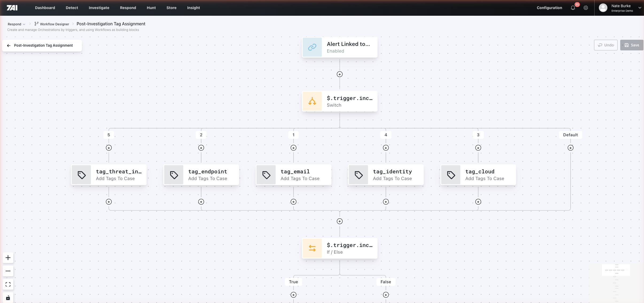Viewport: 644px width, 303px height.
Task: Switch to the Hunt tab
Action: click(x=151, y=8)
